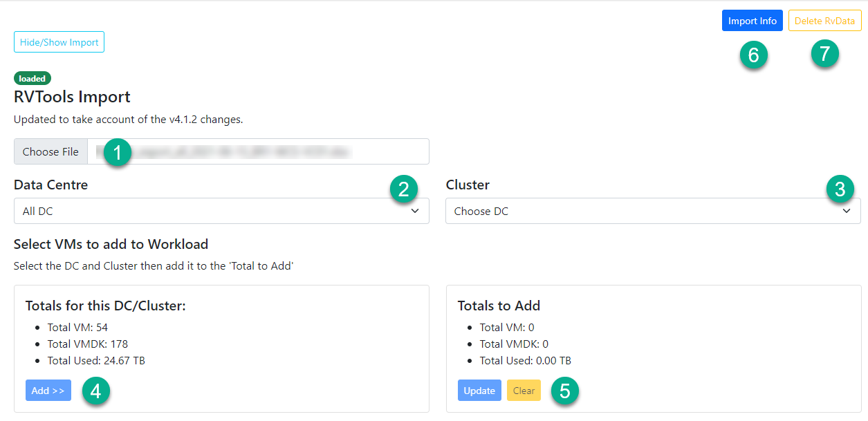Click the green circle marker numbered 4
Screen dimensions: 868x421
(x=95, y=391)
